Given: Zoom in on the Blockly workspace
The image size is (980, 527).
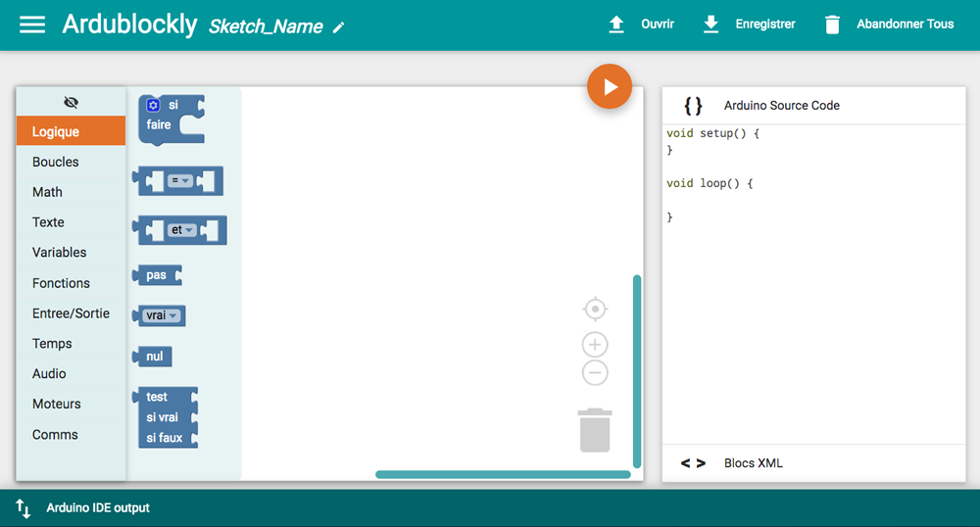Looking at the screenshot, I should (x=595, y=345).
